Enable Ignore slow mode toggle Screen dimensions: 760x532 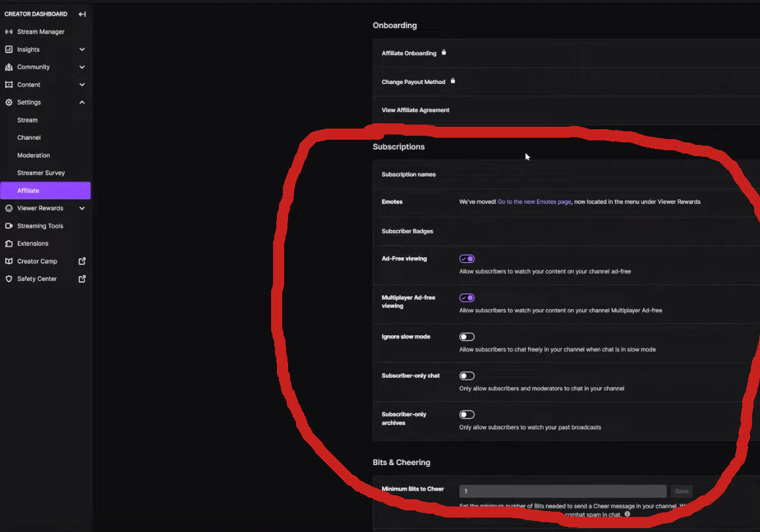[467, 337]
